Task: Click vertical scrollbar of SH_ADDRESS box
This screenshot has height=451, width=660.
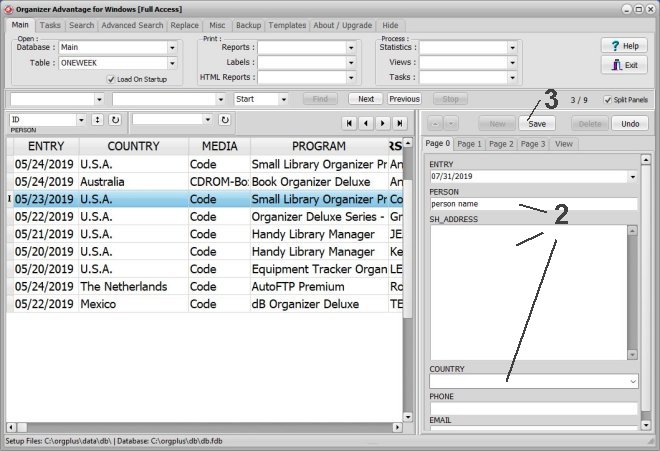Action: [632, 293]
